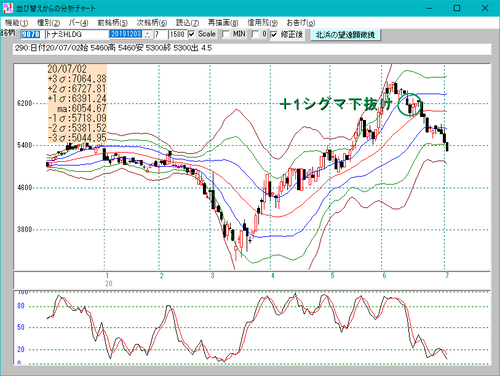500x376 pixels.
Task: Uncheck the Scale checkbox
Action: 192,34
